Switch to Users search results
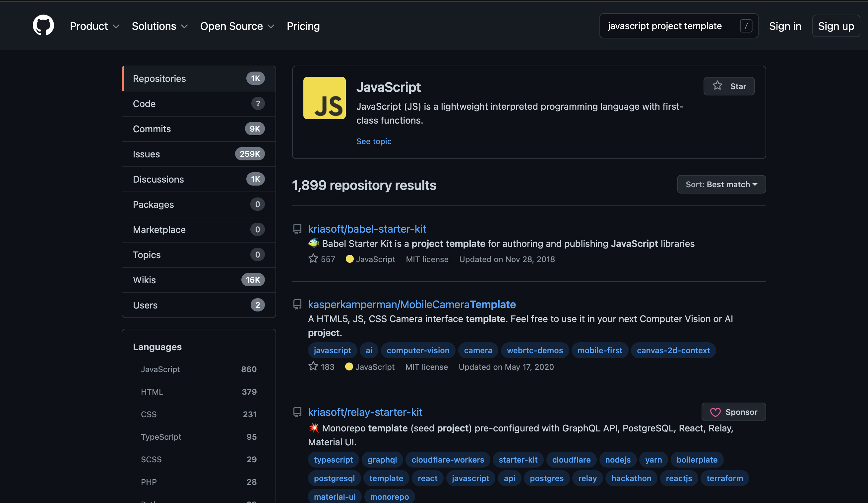The width and height of the screenshot is (868, 503). pyautogui.click(x=199, y=305)
